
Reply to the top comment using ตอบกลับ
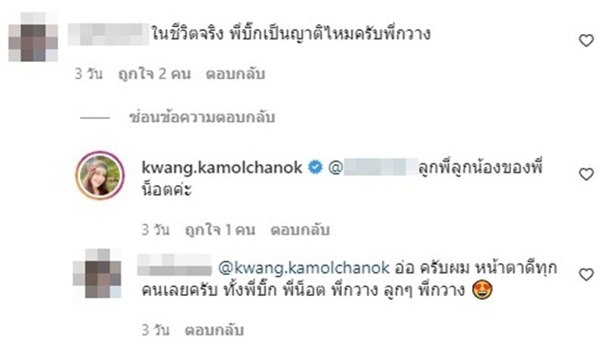pos(236,74)
